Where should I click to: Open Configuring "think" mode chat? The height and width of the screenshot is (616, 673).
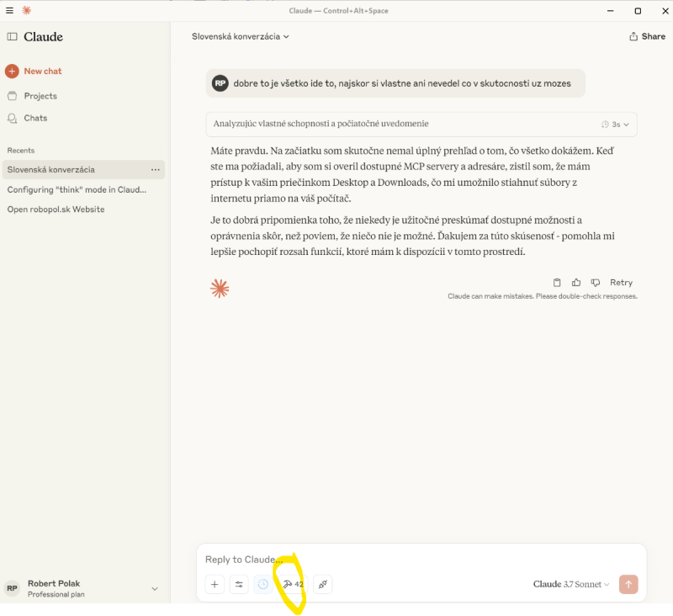tap(77, 189)
